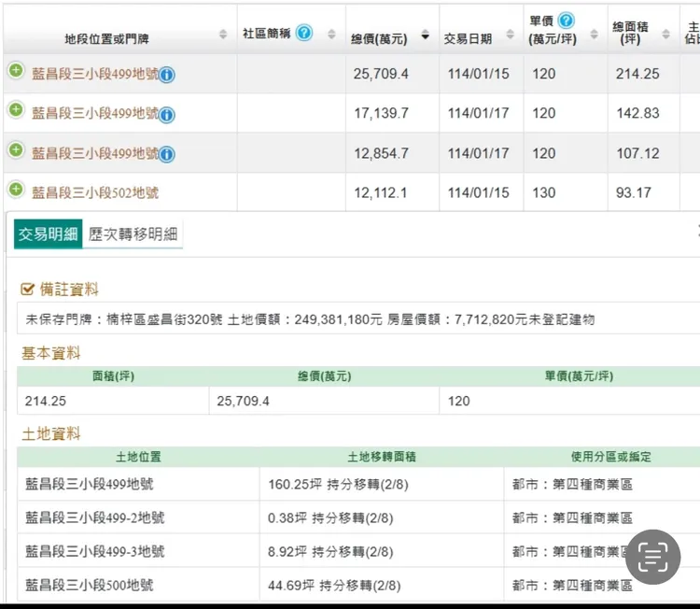
Task: Click the 未保存門牌 remark text
Action: (310, 319)
